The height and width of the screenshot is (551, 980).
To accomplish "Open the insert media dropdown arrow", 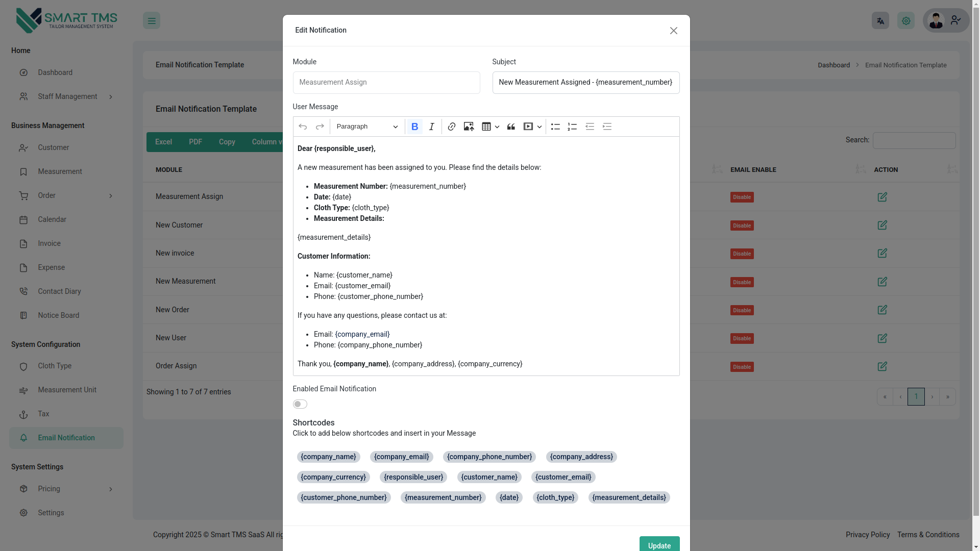I will point(539,127).
